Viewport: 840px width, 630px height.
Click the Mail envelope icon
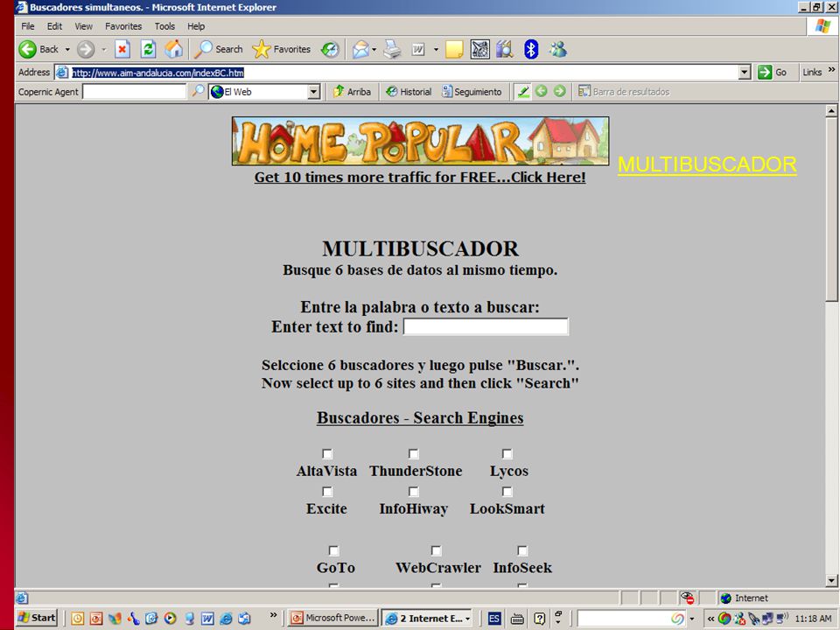tap(360, 49)
